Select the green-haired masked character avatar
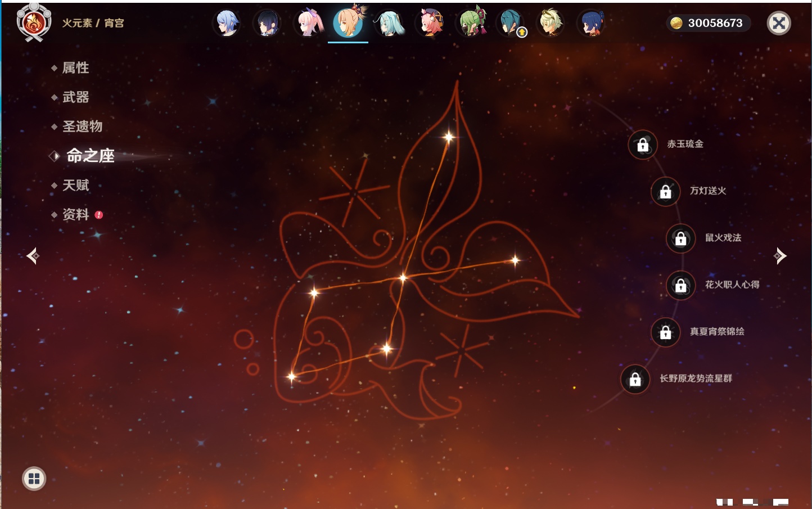The image size is (812, 509). [471, 23]
